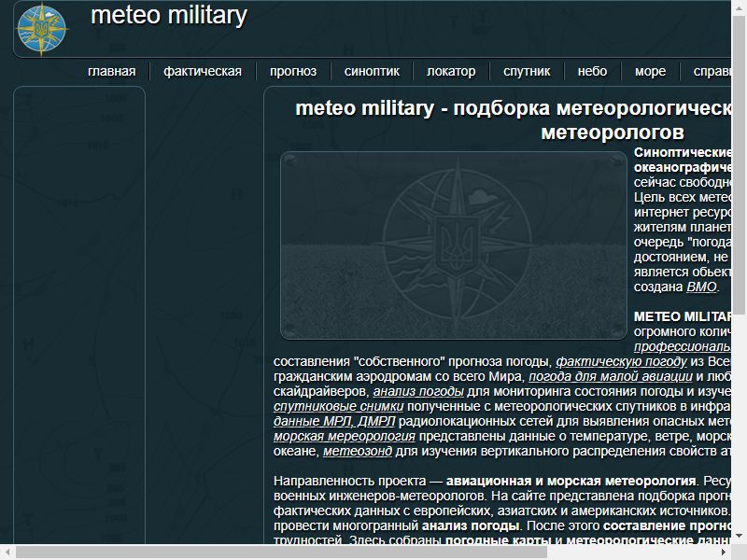Open the 'спутник' menu item

pyautogui.click(x=527, y=72)
